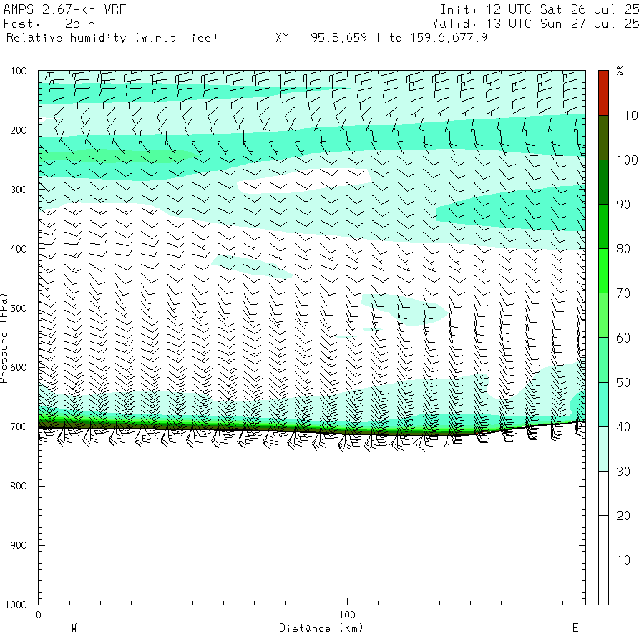Click the 'Distance (km)' horizontal axis title

coord(321,628)
